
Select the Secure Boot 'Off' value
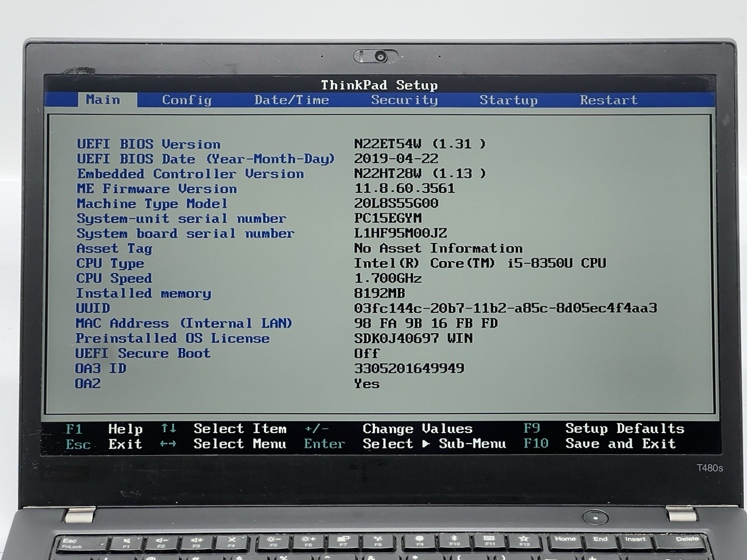tap(366, 353)
